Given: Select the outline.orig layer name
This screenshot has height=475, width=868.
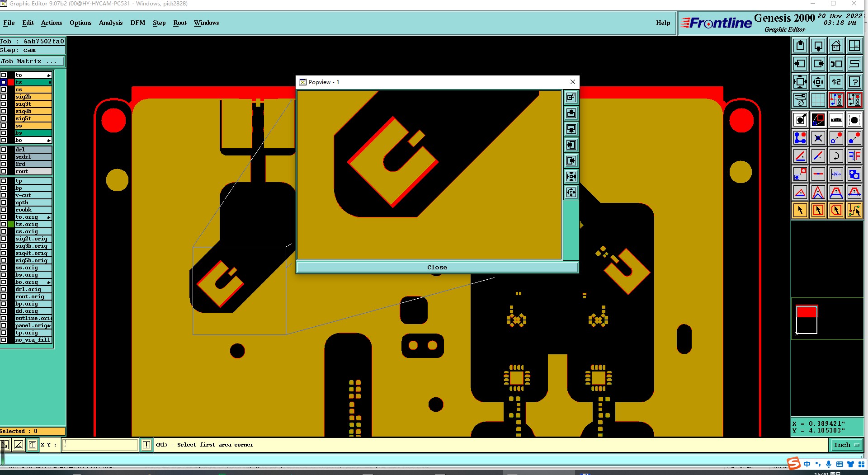Looking at the screenshot, I should click(33, 318).
